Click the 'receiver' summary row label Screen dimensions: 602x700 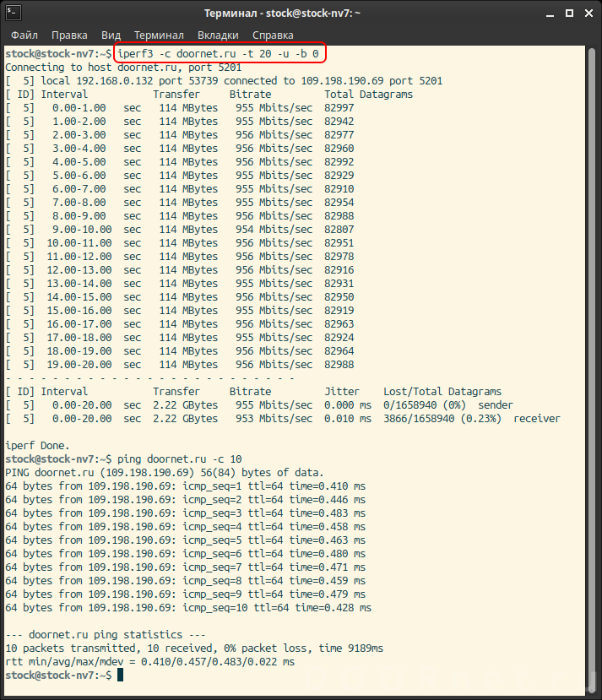coord(536,419)
